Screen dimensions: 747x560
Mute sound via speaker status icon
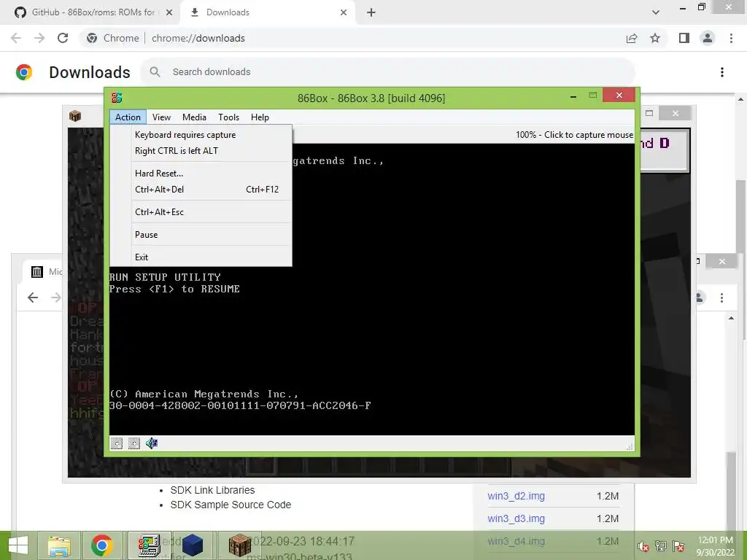152,443
